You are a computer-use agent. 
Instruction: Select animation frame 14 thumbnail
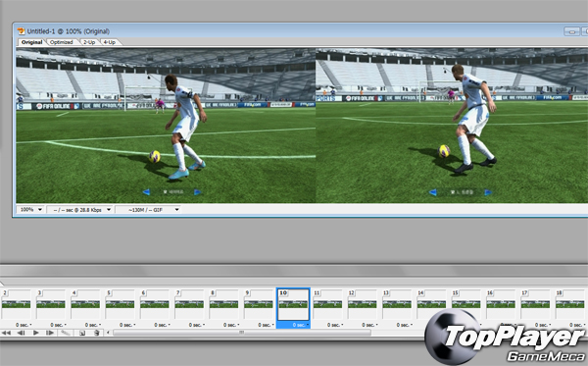click(x=431, y=304)
